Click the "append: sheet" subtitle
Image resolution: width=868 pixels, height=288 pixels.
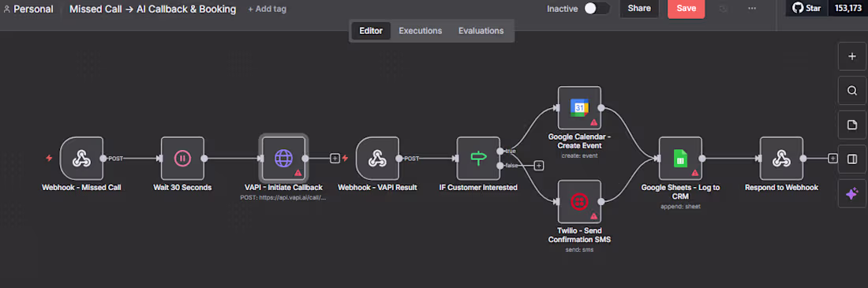click(x=680, y=207)
